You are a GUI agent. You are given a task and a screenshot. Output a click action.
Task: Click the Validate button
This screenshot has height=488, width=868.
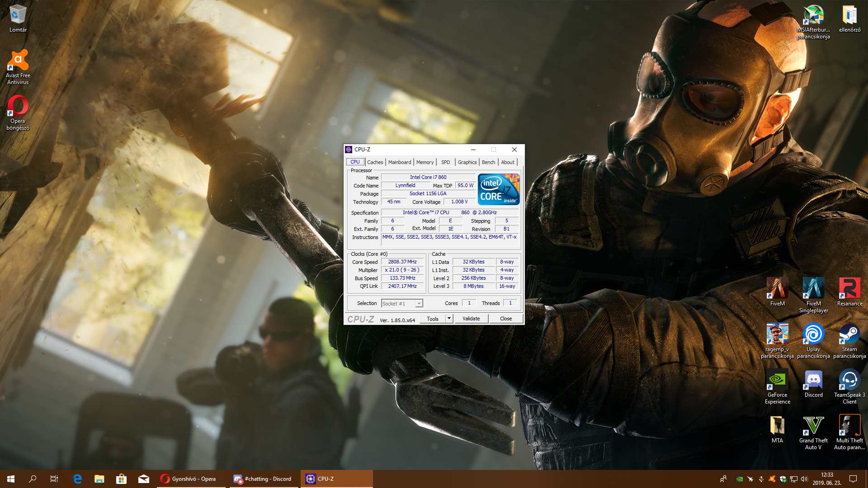pyautogui.click(x=471, y=319)
